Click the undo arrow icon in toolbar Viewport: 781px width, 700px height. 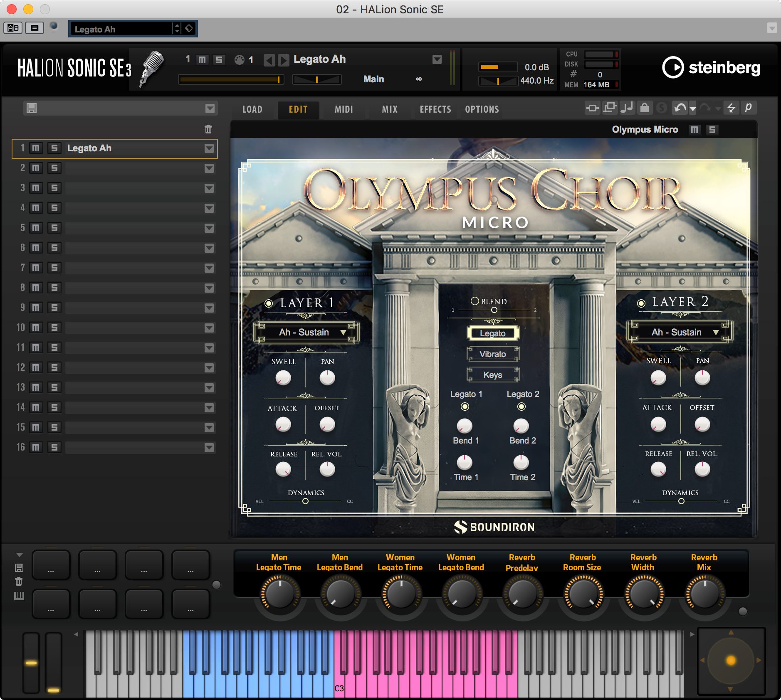[680, 108]
